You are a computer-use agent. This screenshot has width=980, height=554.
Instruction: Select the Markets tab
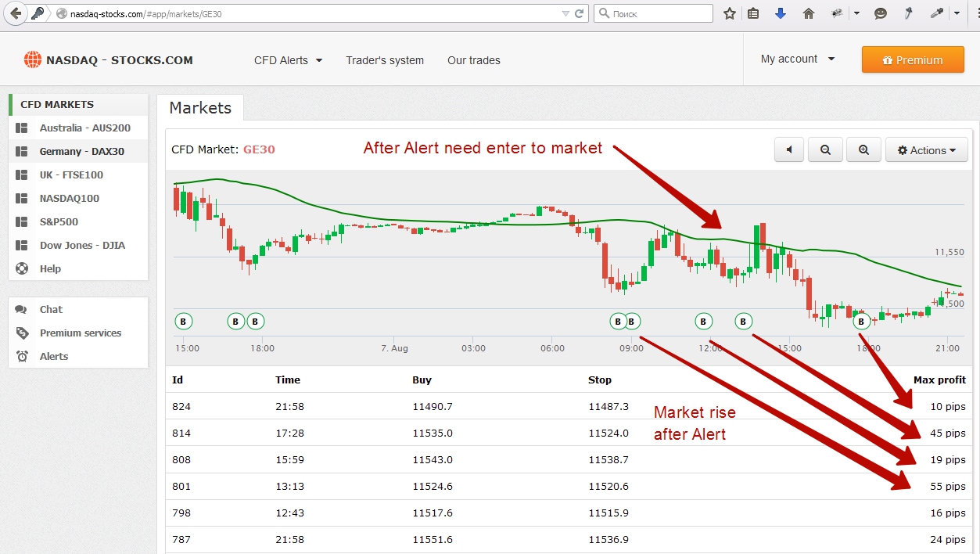pyautogui.click(x=200, y=108)
